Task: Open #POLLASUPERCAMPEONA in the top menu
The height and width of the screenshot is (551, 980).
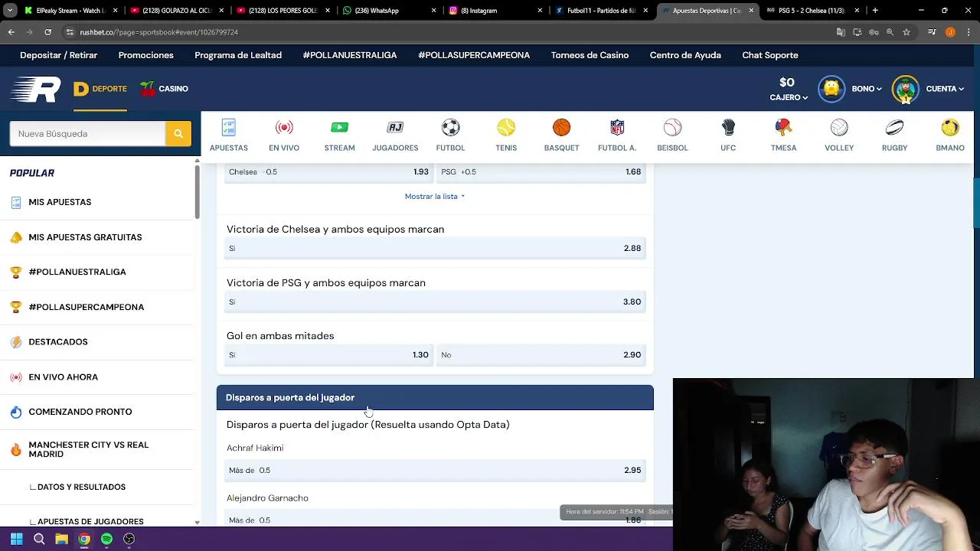Action: point(474,55)
